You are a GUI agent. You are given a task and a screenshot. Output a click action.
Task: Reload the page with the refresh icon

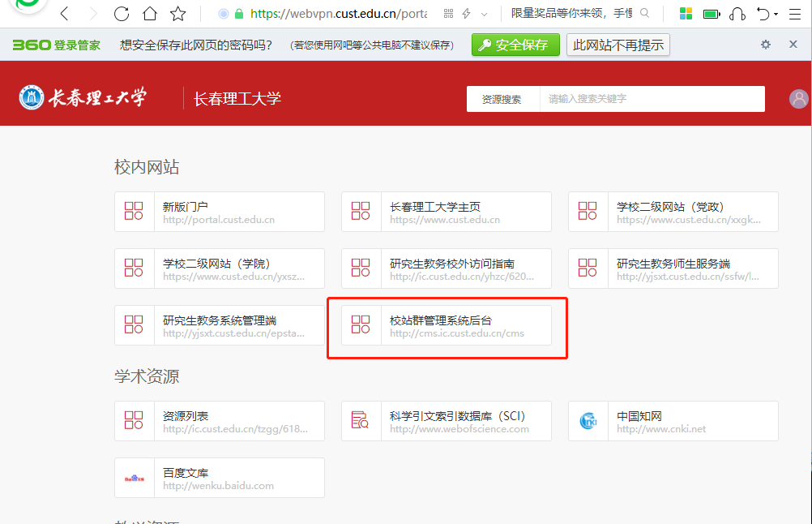122,14
